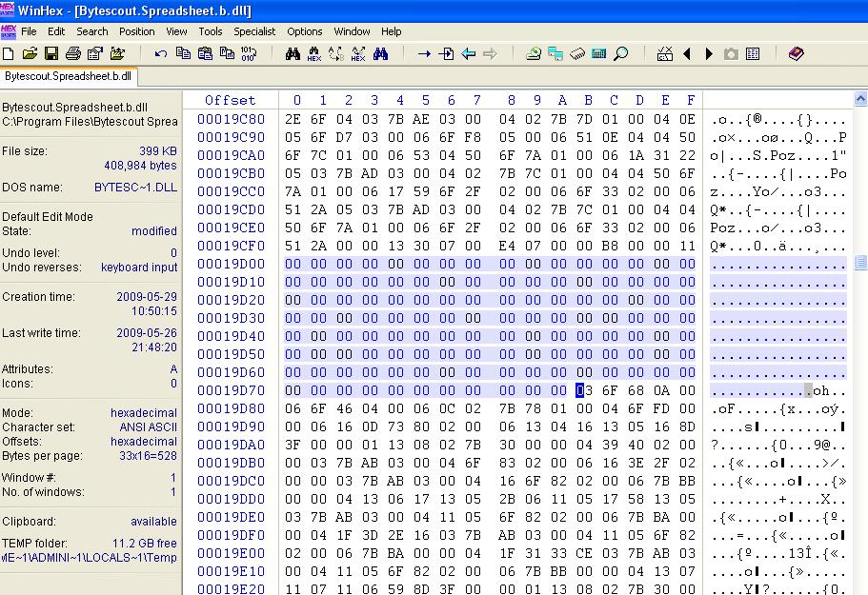The height and width of the screenshot is (595, 868).
Task: Open the Edit menu
Action: click(x=56, y=31)
